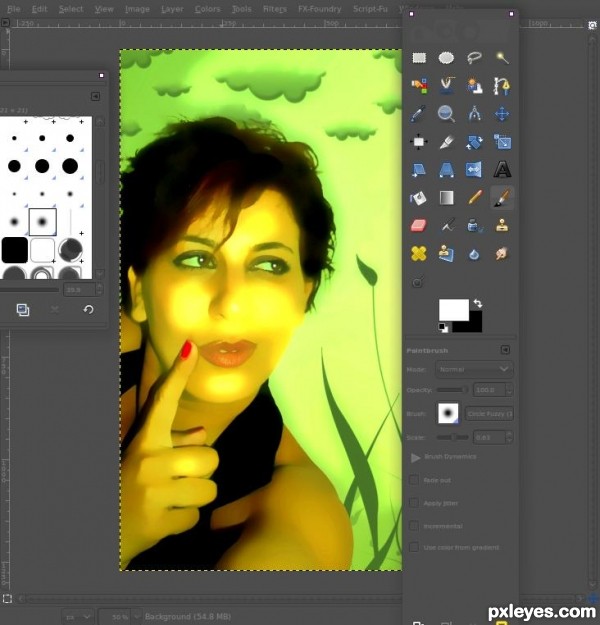Open the brushes dialog tab menu arrow

click(x=95, y=96)
